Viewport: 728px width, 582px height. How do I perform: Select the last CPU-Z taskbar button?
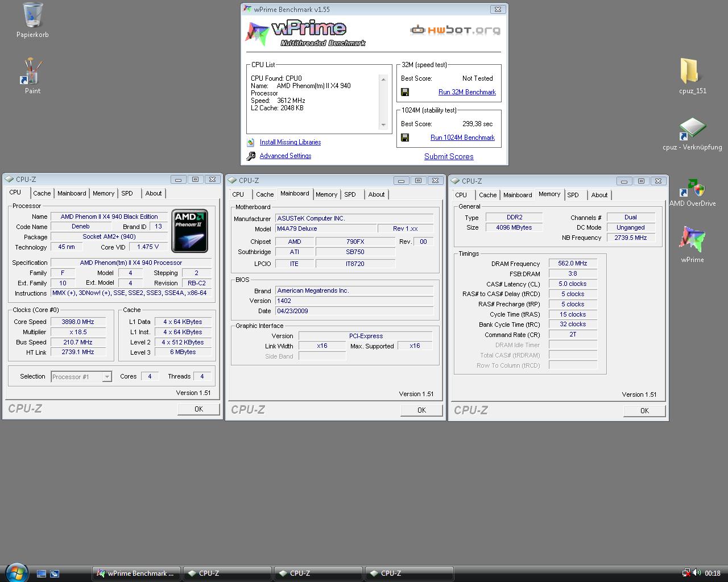(x=409, y=573)
